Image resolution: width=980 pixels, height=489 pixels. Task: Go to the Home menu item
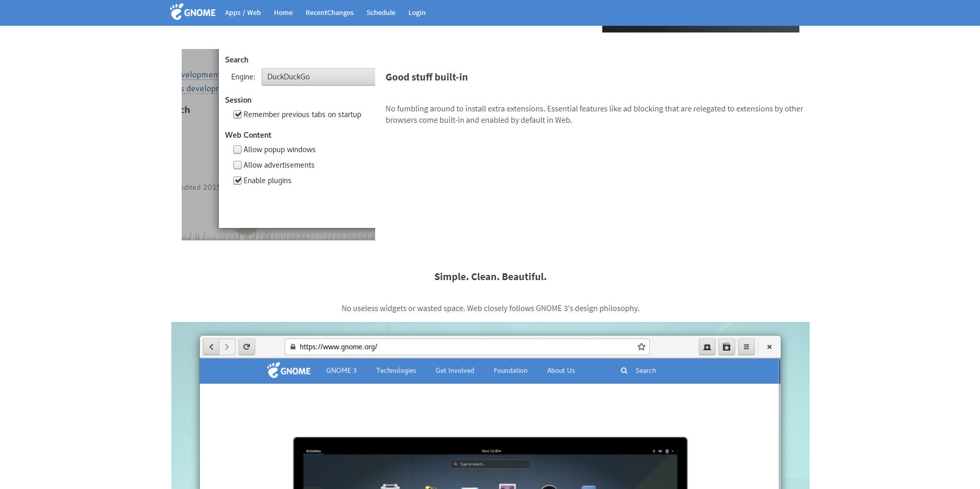click(x=283, y=12)
